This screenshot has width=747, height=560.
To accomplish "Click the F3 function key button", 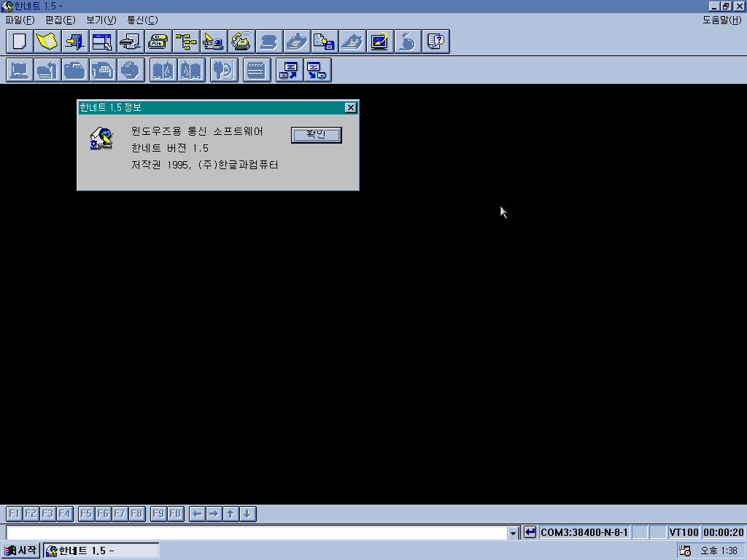I will (47, 514).
